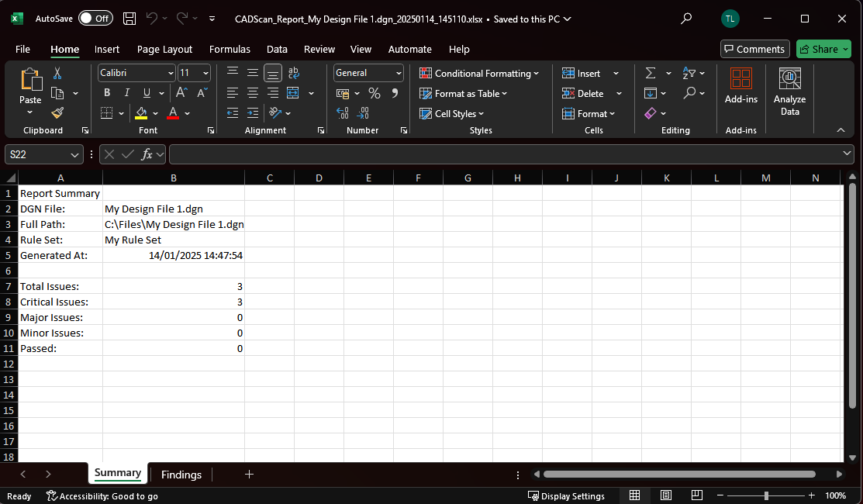Viewport: 863px width, 504px height.
Task: Switch to Page Break Preview view
Action: (x=696, y=495)
